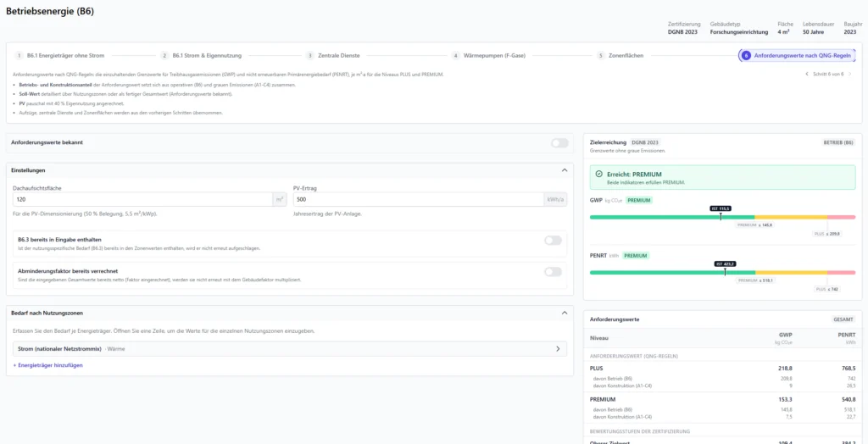Image resolution: width=868 pixels, height=444 pixels.
Task: Go to the Zentrale Dienste step
Action: (x=339, y=56)
